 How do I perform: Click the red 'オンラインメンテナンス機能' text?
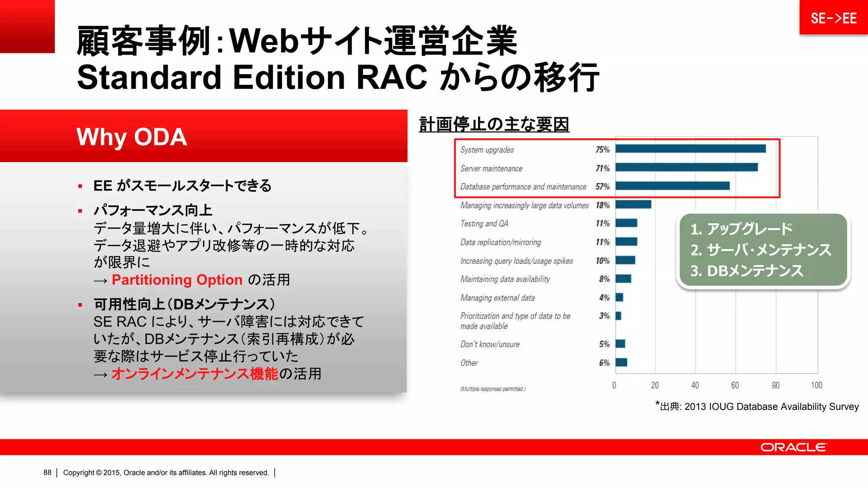point(195,374)
